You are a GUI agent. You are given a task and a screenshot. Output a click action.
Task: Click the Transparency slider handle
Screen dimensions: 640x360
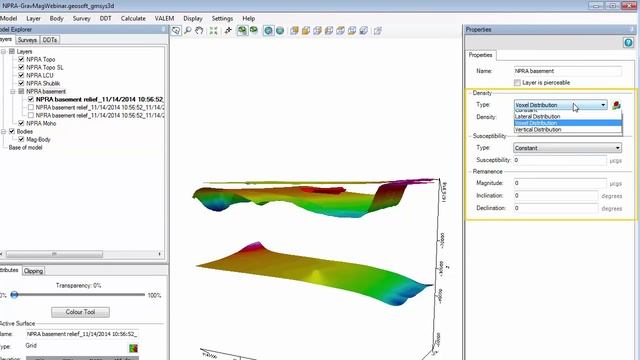[14, 295]
